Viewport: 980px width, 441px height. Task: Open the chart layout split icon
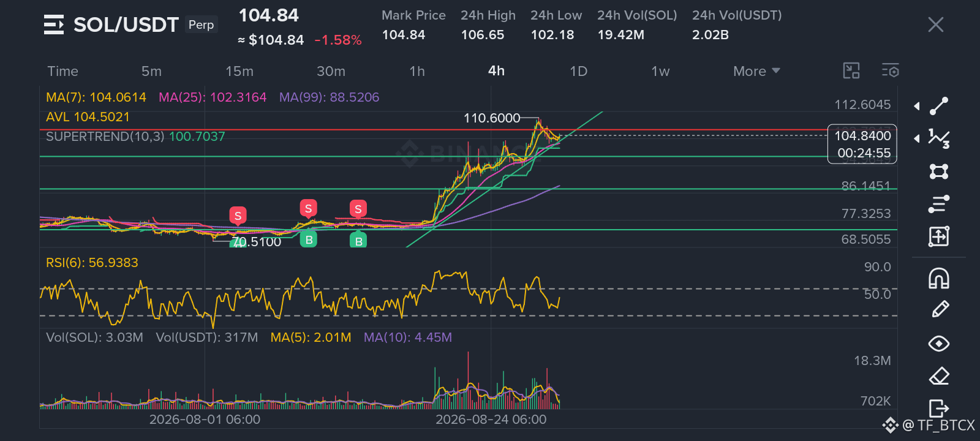[851, 71]
